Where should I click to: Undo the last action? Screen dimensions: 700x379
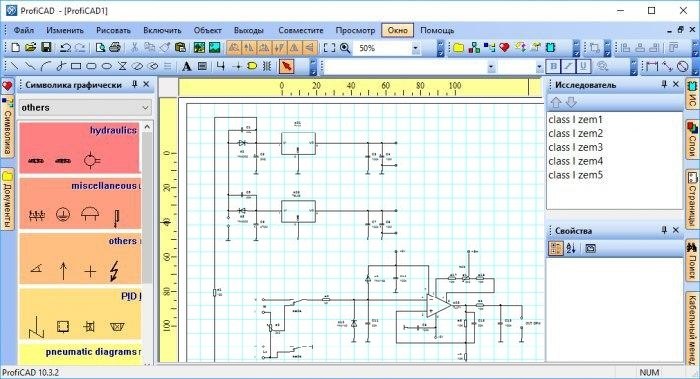[65, 47]
